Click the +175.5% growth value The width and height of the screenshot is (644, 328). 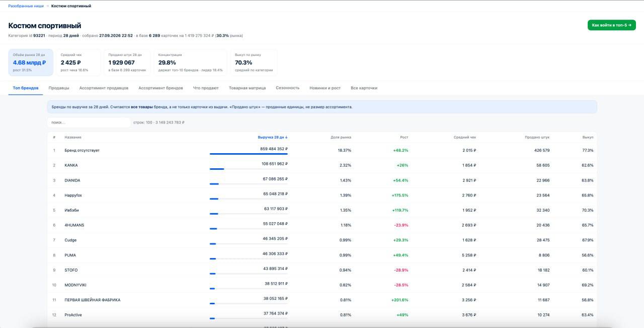399,195
